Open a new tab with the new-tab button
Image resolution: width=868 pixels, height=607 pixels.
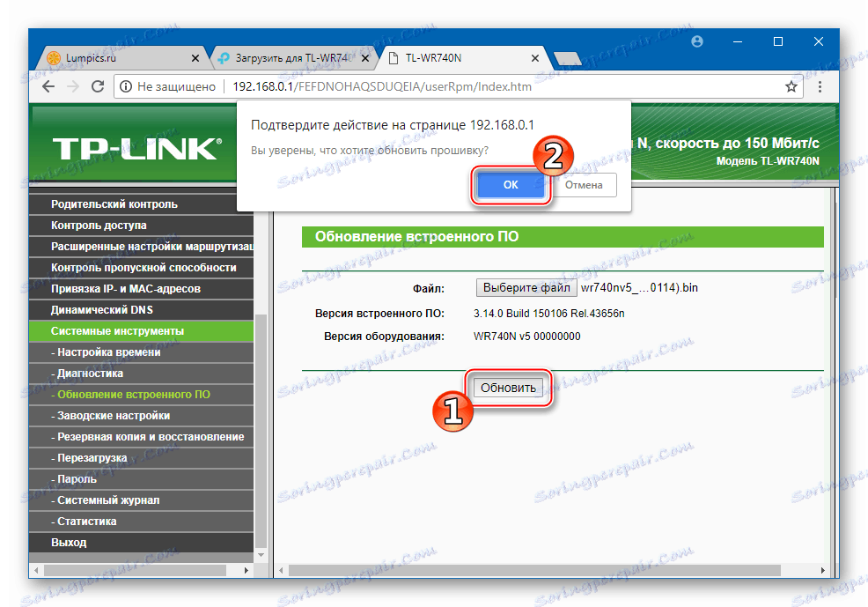coord(567,58)
